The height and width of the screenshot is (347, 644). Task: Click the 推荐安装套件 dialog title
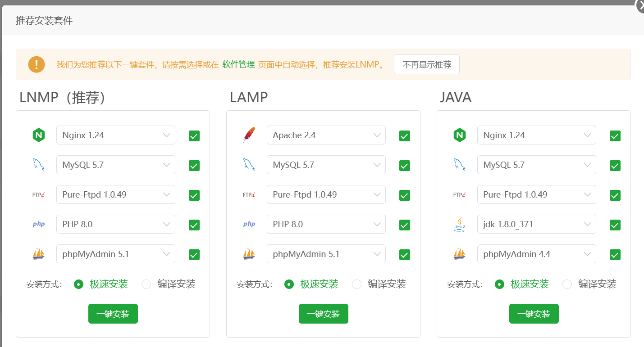[44, 21]
